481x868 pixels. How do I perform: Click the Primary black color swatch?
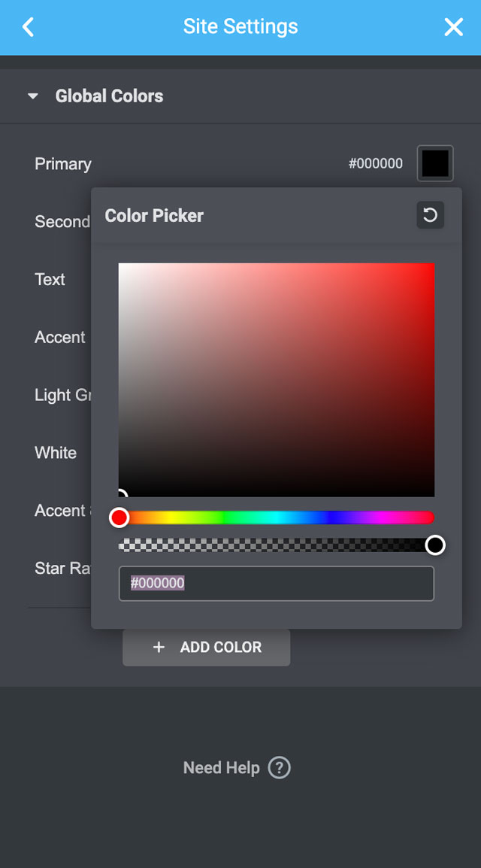[x=435, y=163]
